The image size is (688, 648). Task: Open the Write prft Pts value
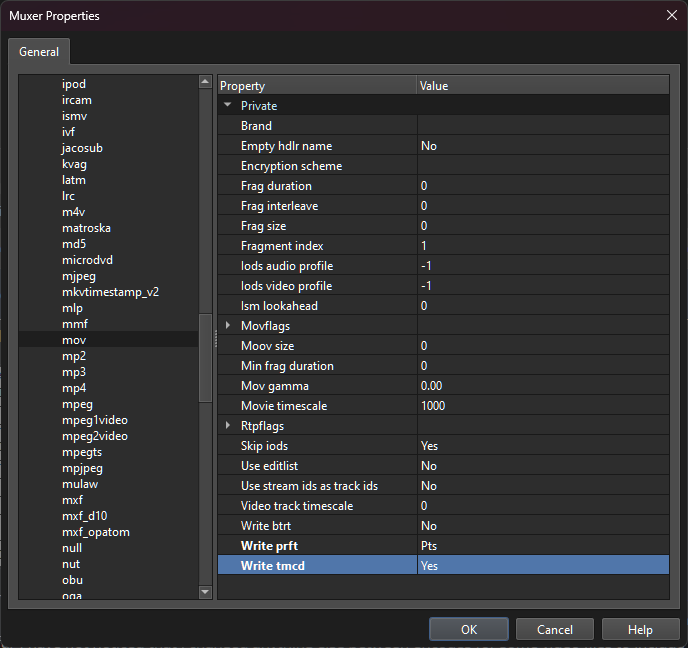[x=541, y=546]
